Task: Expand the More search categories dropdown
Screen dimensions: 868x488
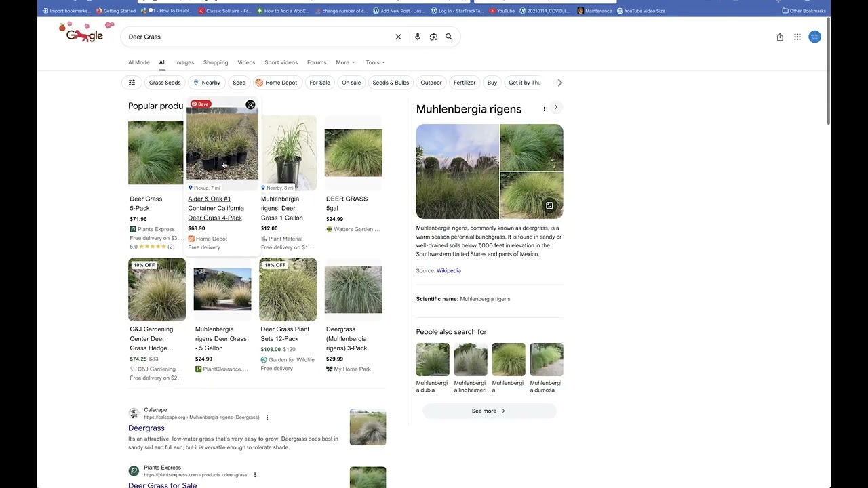Action: pyautogui.click(x=345, y=62)
